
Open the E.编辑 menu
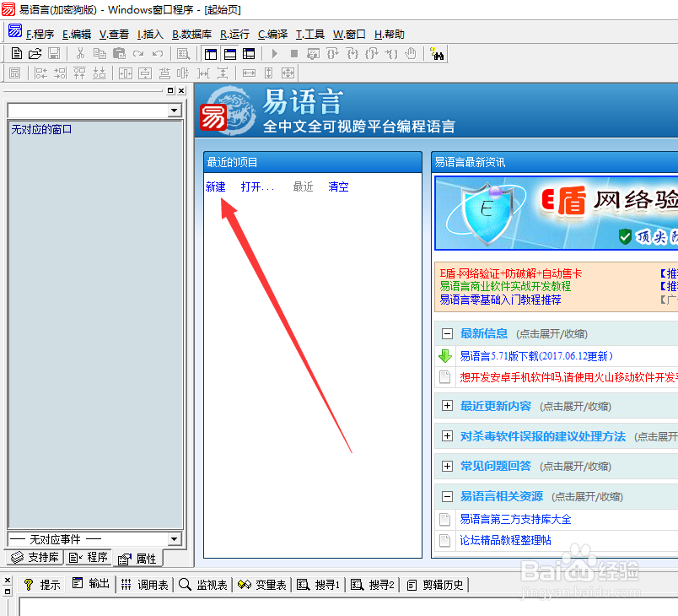tap(77, 34)
